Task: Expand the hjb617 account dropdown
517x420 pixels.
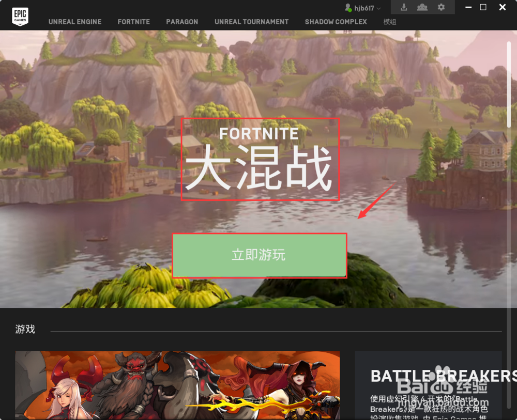Action: (x=378, y=8)
